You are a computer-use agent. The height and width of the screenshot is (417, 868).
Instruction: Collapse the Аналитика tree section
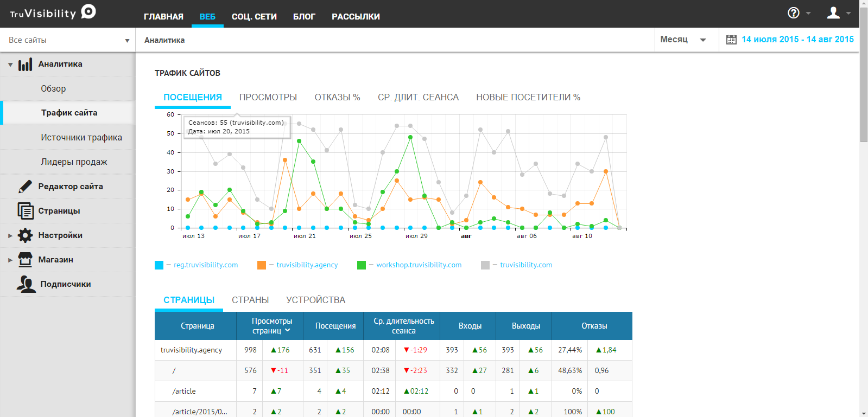coord(10,65)
